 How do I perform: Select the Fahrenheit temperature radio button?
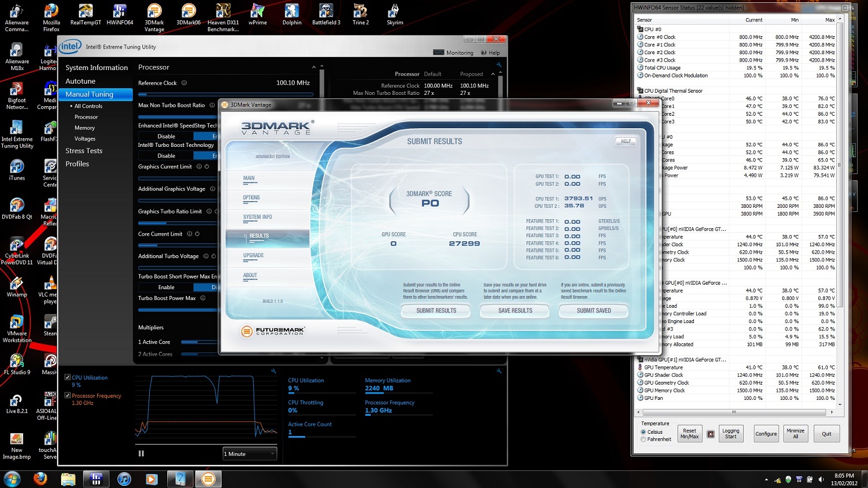[643, 439]
